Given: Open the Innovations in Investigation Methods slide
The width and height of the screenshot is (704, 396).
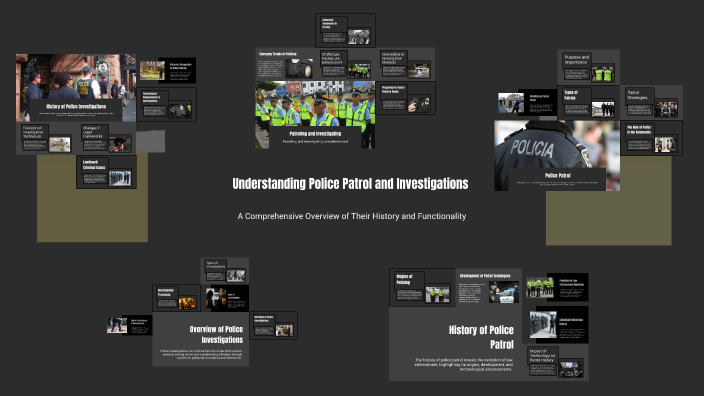Looking at the screenshot, I should [x=405, y=64].
